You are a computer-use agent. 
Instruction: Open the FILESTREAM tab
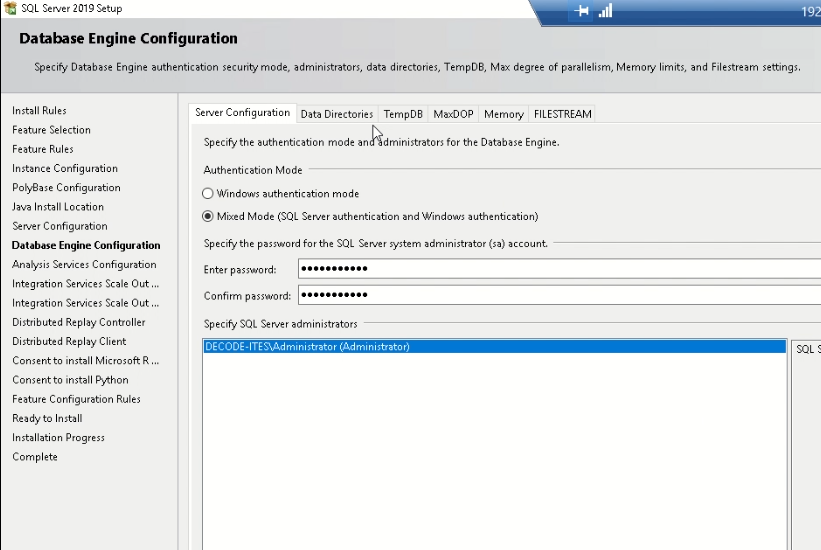[562, 114]
